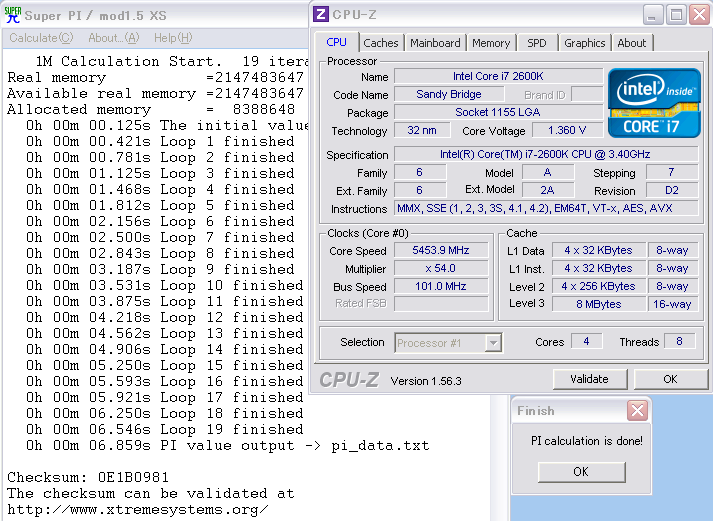
Task: Open the Processor #1 selection dropdown
Action: [493, 343]
